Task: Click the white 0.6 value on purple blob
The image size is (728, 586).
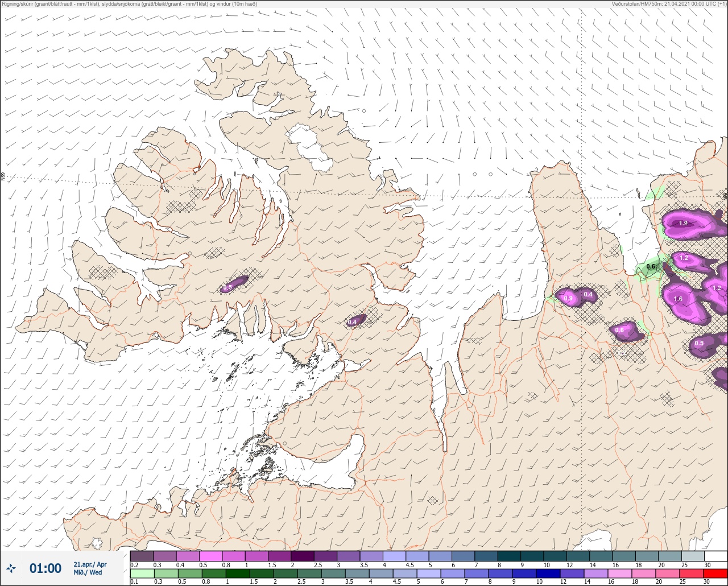Action: tap(620, 331)
